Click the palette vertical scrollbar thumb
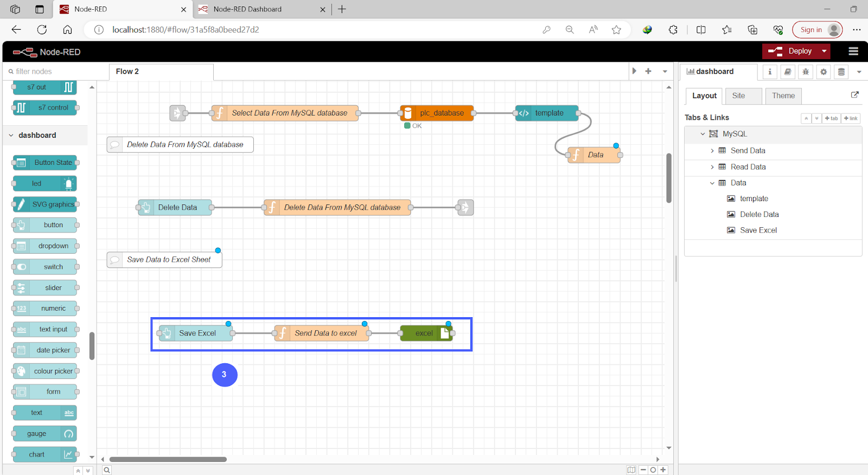The height and width of the screenshot is (475, 868). (x=92, y=346)
